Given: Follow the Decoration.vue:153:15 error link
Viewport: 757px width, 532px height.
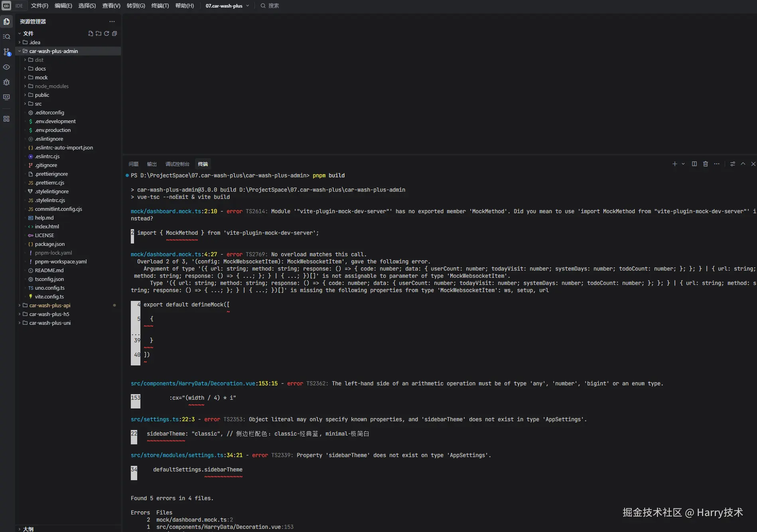Looking at the screenshot, I should (x=204, y=383).
